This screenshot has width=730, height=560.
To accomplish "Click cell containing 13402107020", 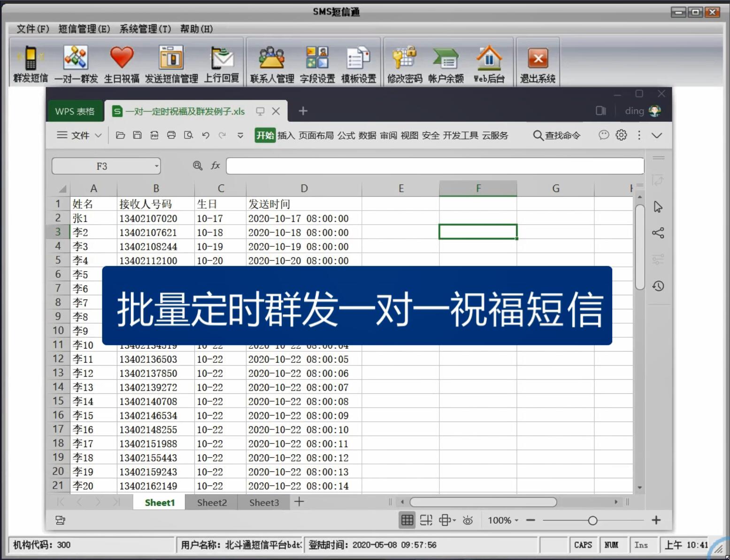I will 156,218.
